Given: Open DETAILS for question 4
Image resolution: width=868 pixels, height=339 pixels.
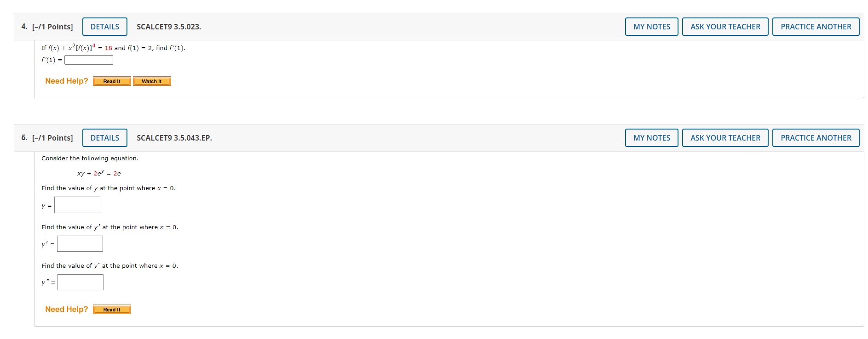Looking at the screenshot, I should pos(104,26).
